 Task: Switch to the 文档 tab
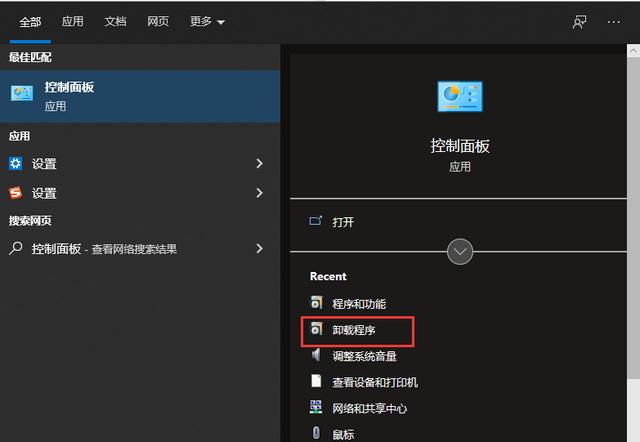pyautogui.click(x=115, y=21)
